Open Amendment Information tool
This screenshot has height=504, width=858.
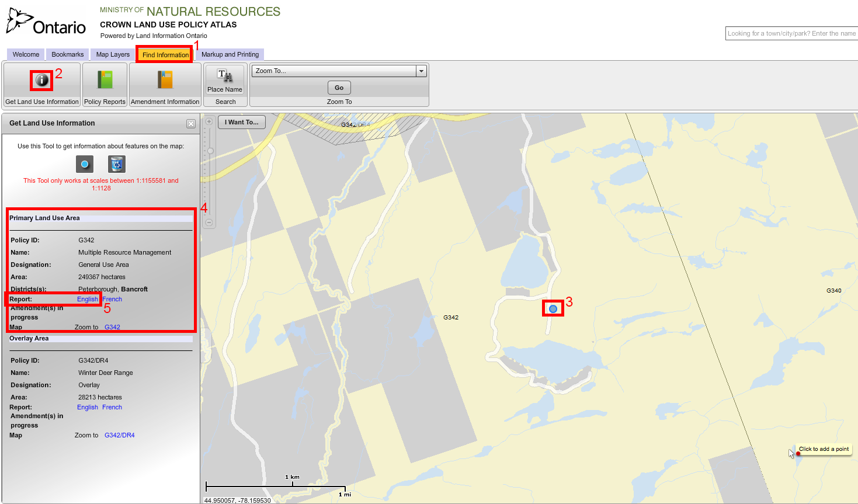[x=165, y=85]
